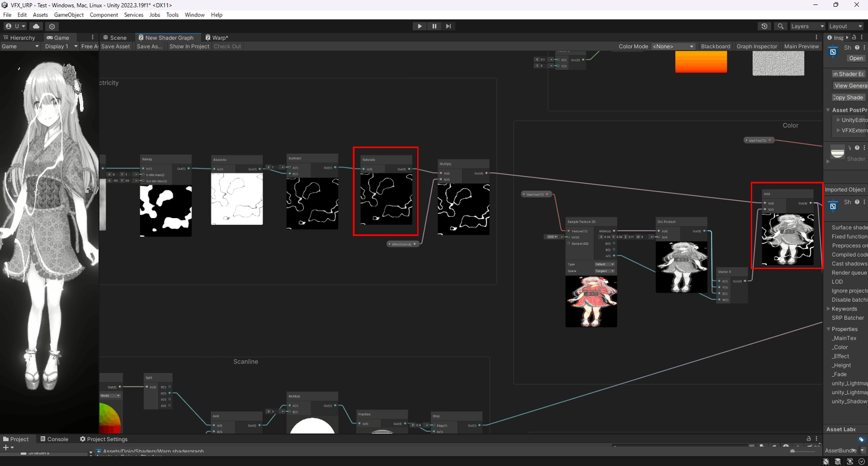Screen dimensions: 868x466
Task: Select the Vector 4 node
Action: coord(731,285)
